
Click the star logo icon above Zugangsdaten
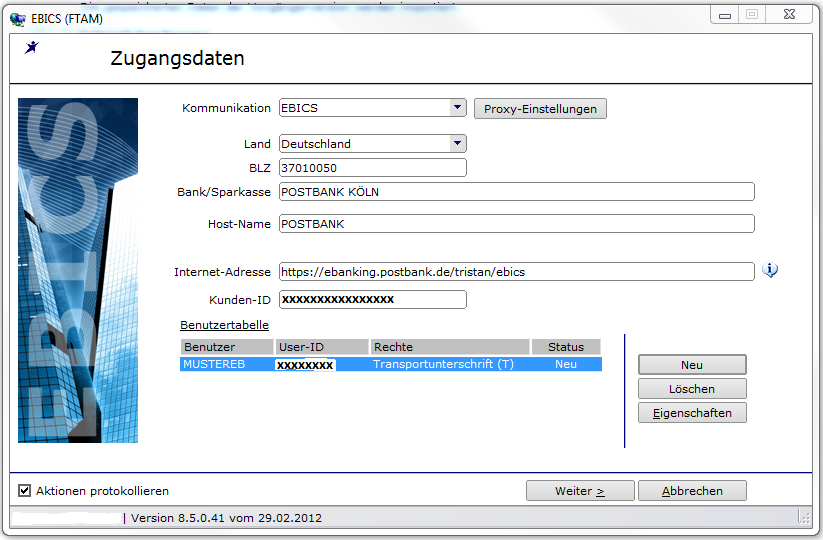point(32,47)
